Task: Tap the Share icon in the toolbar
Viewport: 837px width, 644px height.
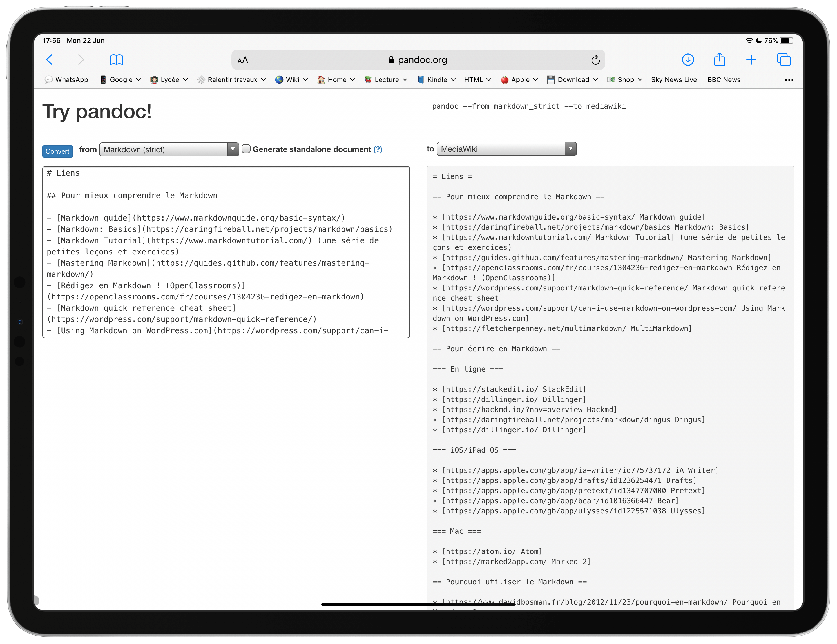Action: click(x=719, y=59)
